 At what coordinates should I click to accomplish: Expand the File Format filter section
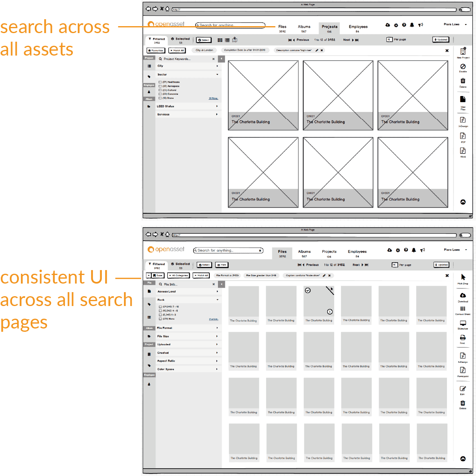point(187,328)
